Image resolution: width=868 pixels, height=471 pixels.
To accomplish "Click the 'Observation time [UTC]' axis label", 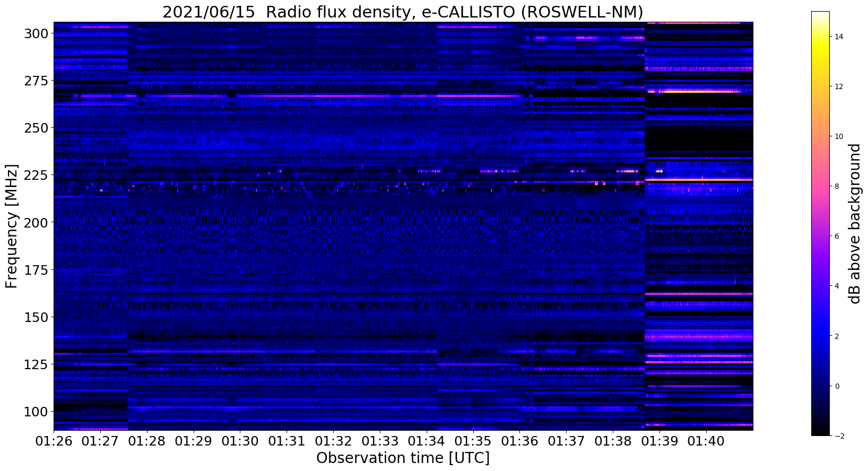I will (403, 458).
